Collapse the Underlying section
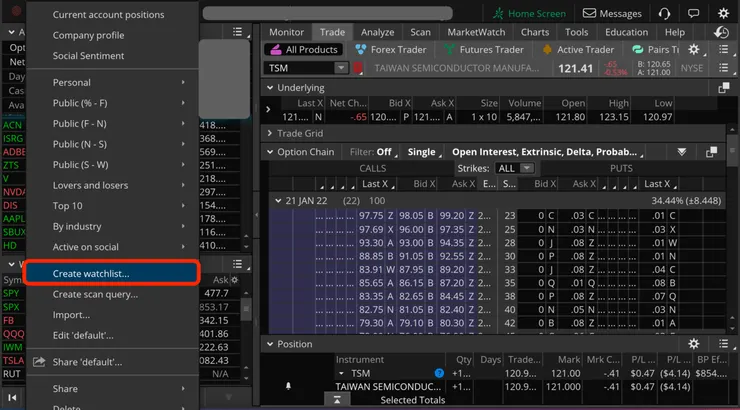 (x=270, y=88)
